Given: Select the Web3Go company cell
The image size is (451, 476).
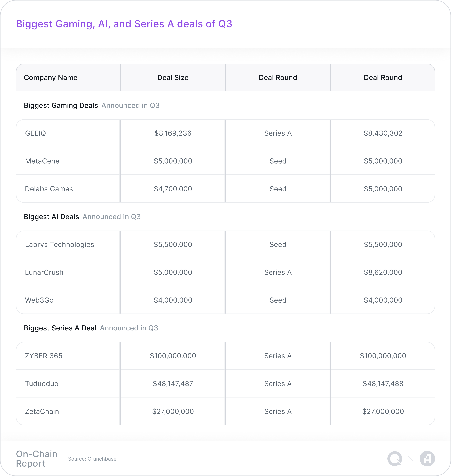Looking at the screenshot, I should click(68, 300).
